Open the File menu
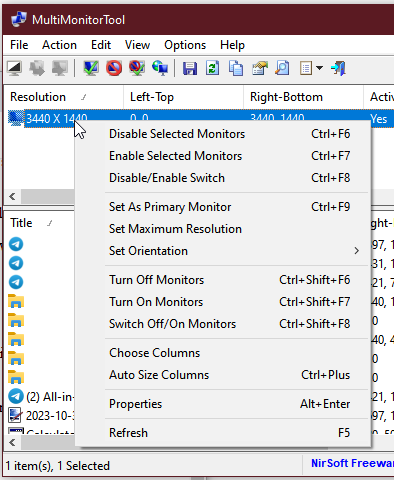 [19, 45]
